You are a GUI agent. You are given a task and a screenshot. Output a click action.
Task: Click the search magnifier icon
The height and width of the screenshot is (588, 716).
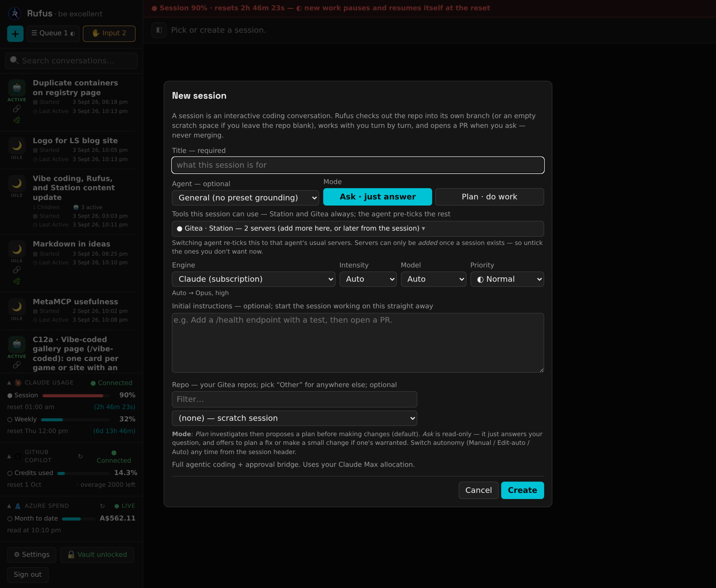[14, 60]
